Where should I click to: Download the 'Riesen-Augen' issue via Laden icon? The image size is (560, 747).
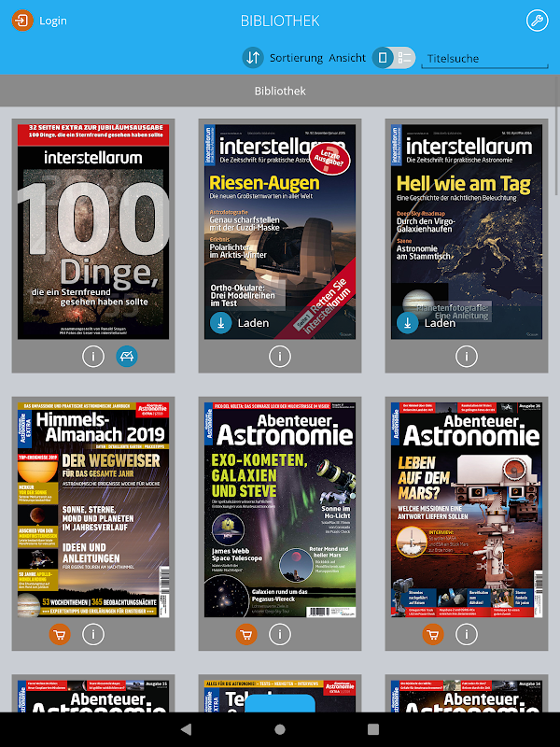pyautogui.click(x=221, y=322)
